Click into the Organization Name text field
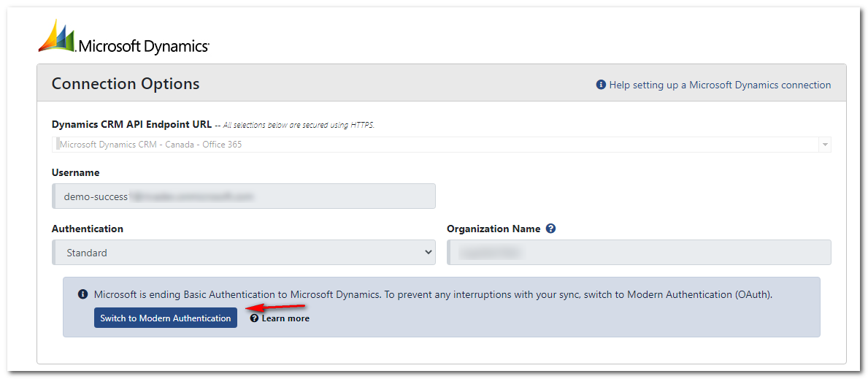Screen dimensions: 868x379 [x=639, y=253]
